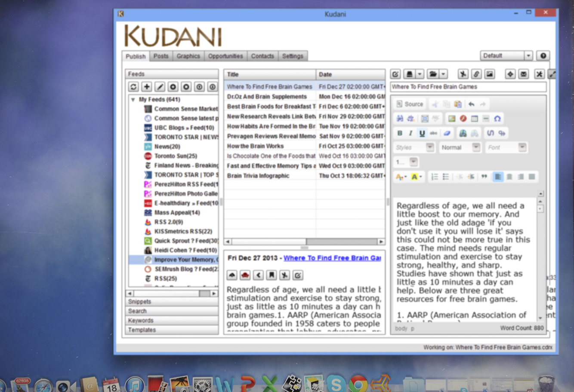574x392 pixels.
Task: Open the Contacts tab
Action: coord(262,56)
